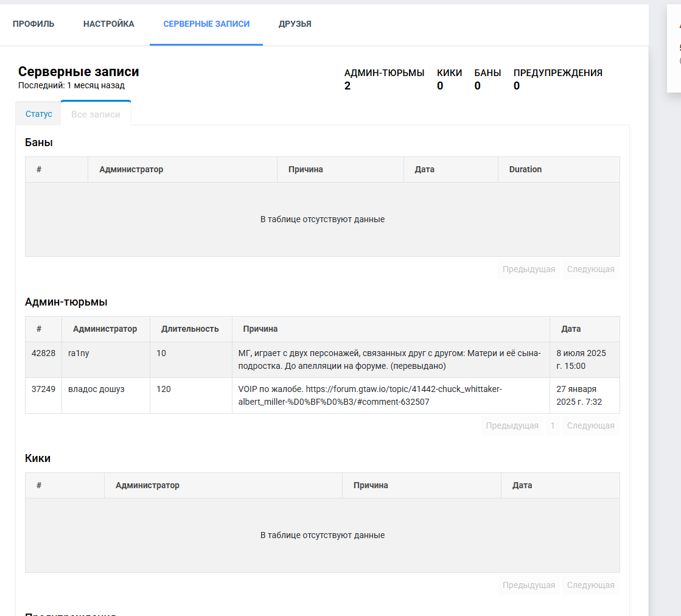Click the duration value 10

click(161, 353)
